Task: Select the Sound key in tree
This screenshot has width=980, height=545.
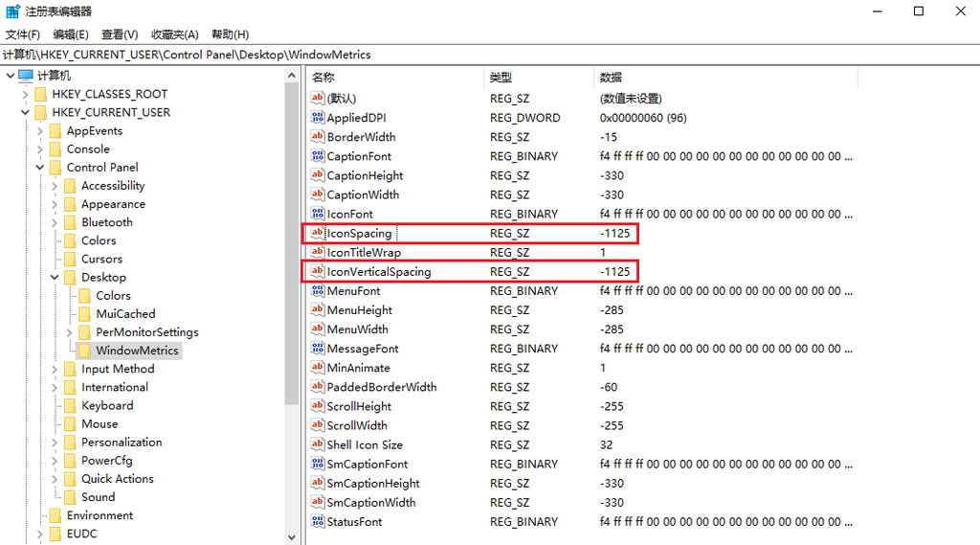Action: pos(99,497)
